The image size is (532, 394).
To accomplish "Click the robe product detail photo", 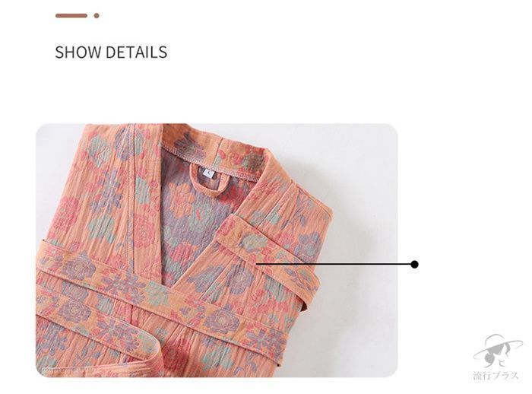I will coord(217,250).
